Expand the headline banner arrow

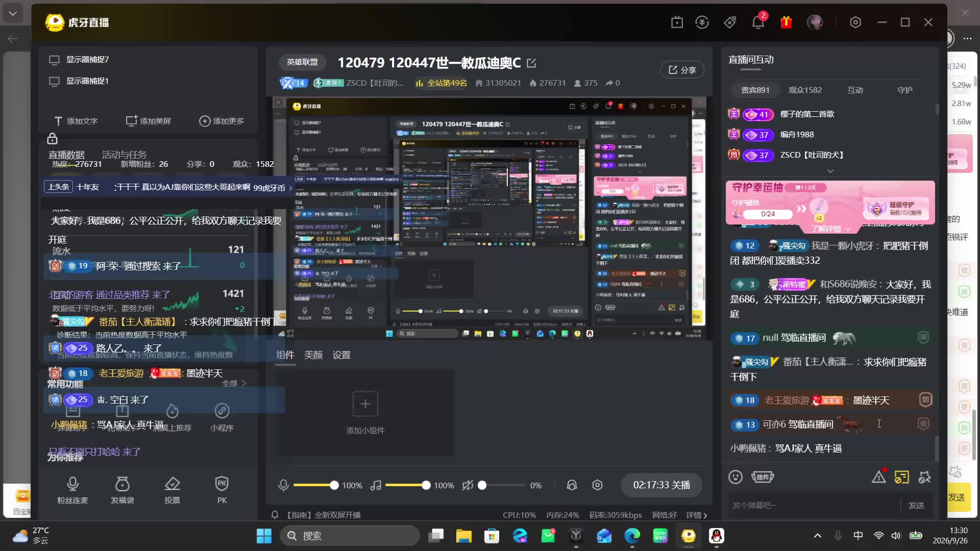[291, 188]
